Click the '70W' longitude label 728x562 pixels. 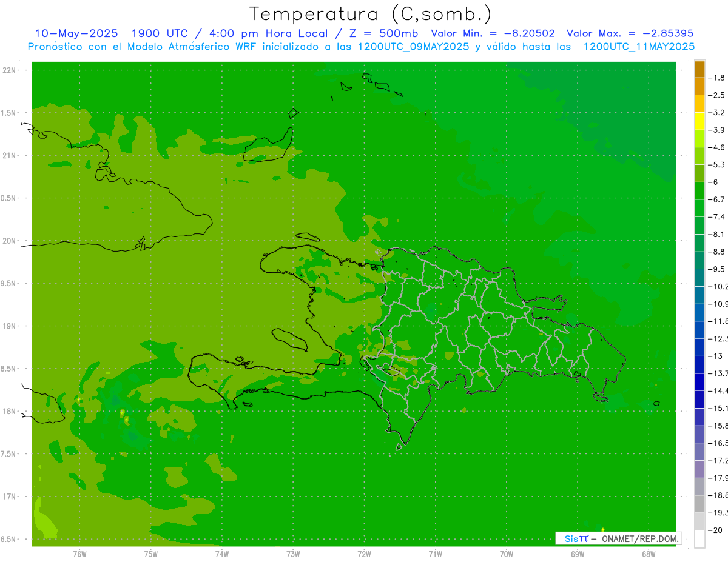[x=507, y=554]
